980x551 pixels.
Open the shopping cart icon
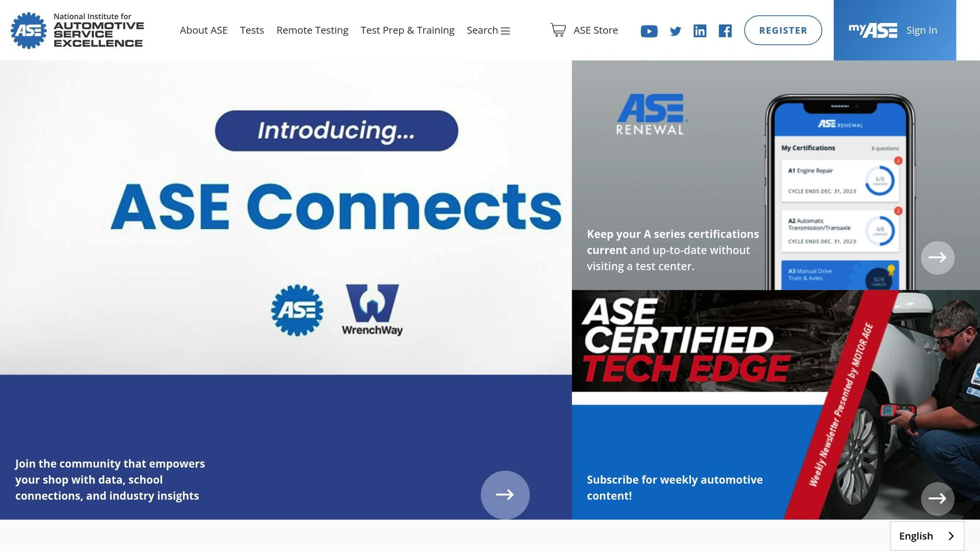[558, 30]
